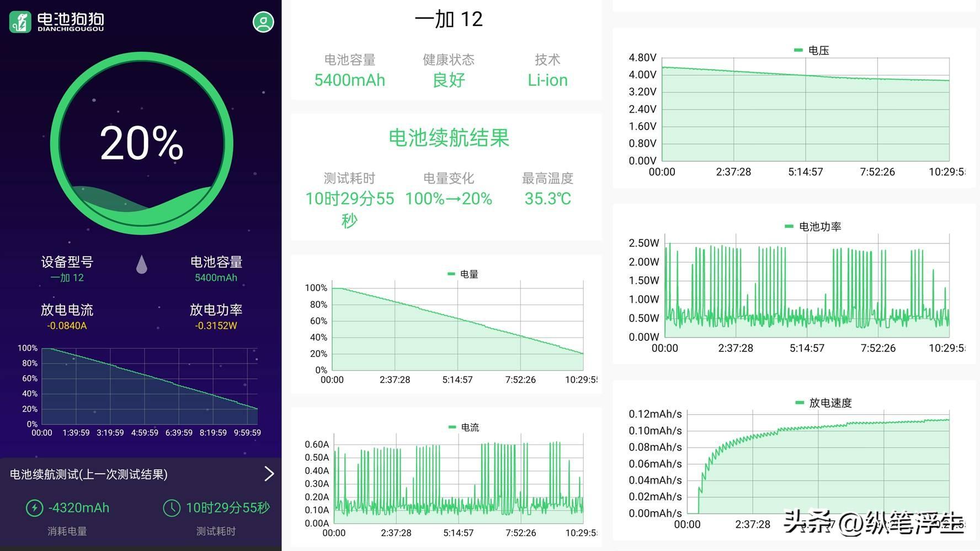Tap the -0.3152W discharge power value
Image resolution: width=980 pixels, height=551 pixels.
pyautogui.click(x=216, y=326)
